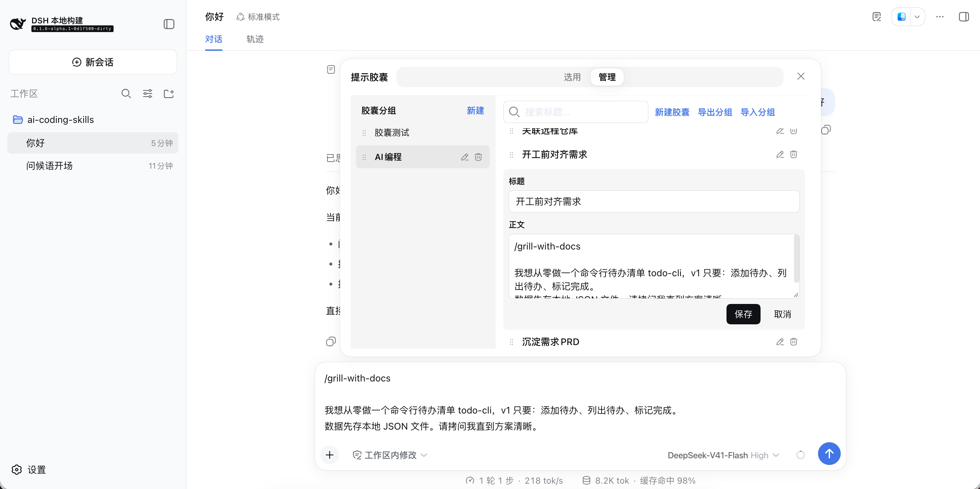Viewport: 980px width, 489px height.
Task: Grab drag handle of AI编程 group
Action: click(364, 157)
